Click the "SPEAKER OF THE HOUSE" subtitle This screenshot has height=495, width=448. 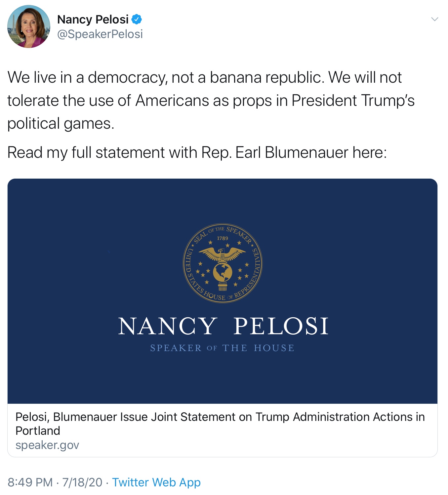(222, 348)
